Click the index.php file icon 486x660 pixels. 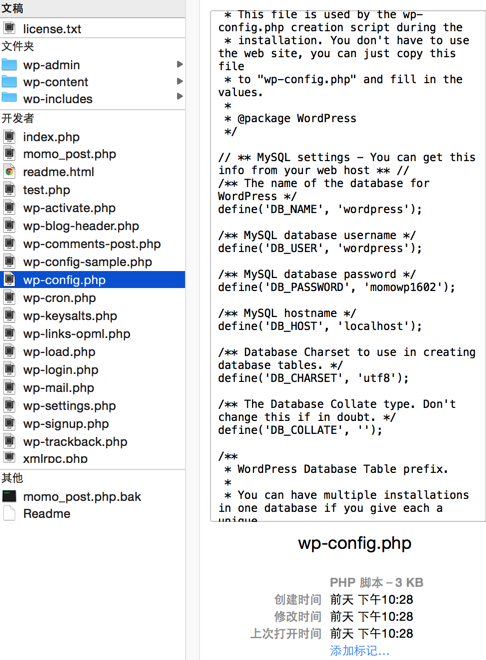click(9, 137)
